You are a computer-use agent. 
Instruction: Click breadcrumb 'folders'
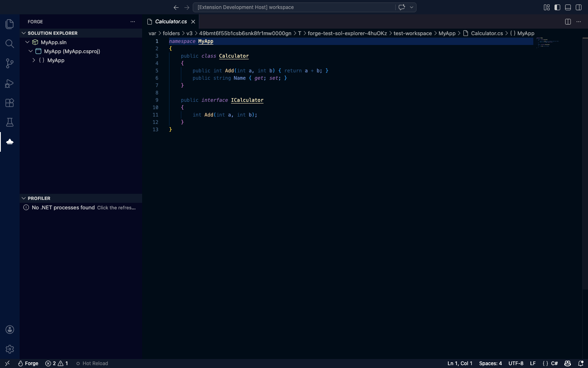tap(171, 34)
